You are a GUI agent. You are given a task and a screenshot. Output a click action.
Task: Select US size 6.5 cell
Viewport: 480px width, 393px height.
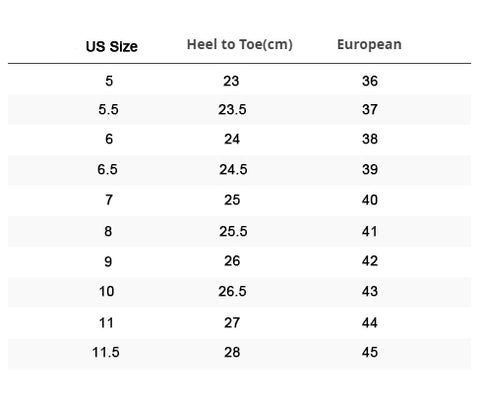pos(107,169)
